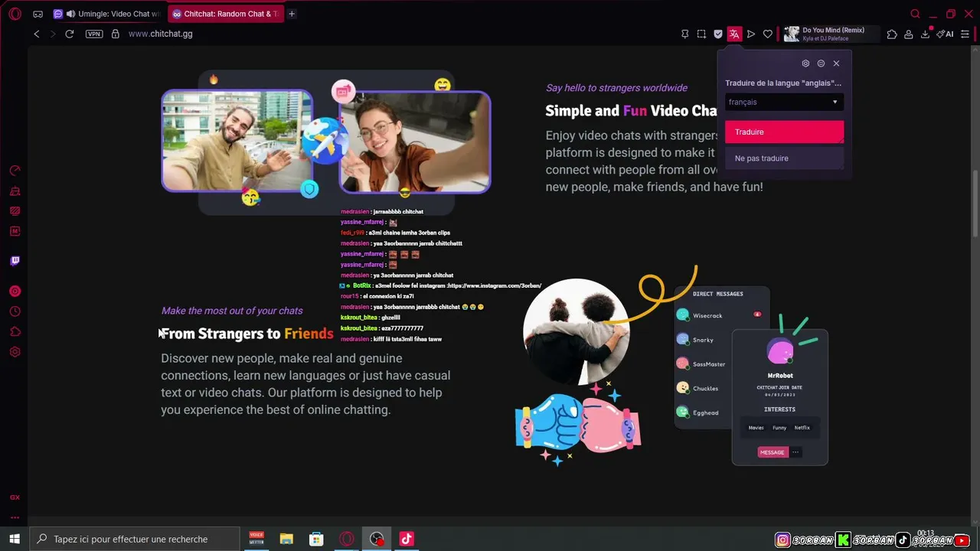
Task: Open the GX Corner gamepad icon
Action: coord(38,14)
